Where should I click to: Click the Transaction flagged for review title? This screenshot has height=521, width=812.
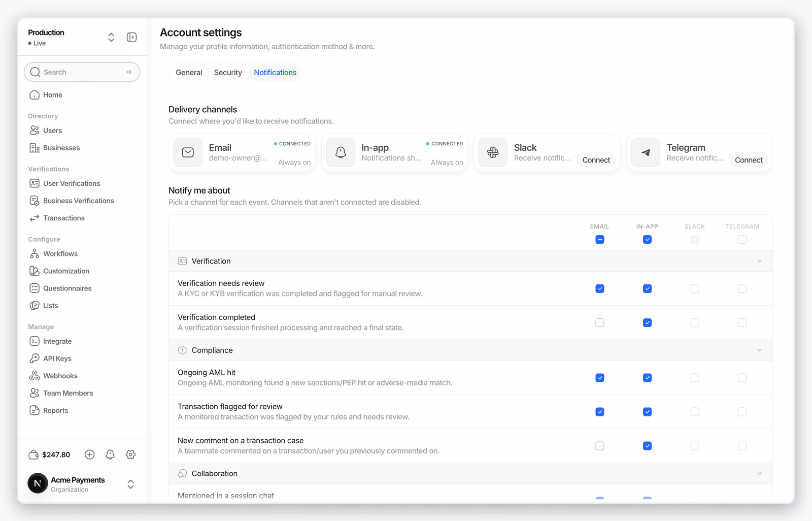(x=230, y=407)
